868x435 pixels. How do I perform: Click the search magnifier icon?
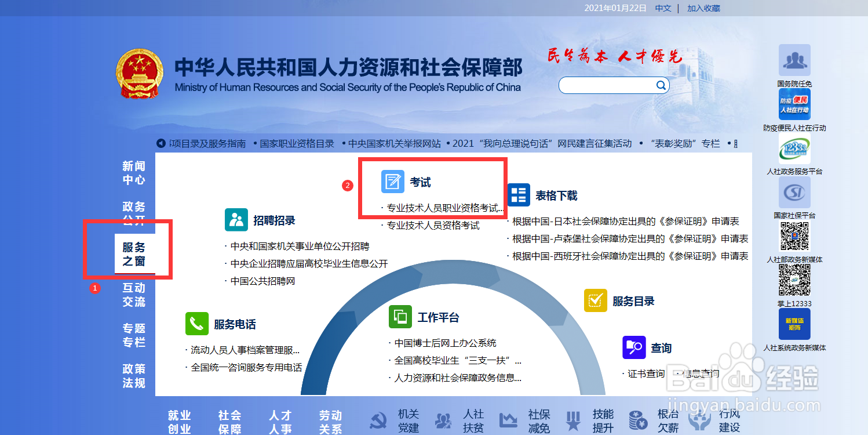coord(661,86)
